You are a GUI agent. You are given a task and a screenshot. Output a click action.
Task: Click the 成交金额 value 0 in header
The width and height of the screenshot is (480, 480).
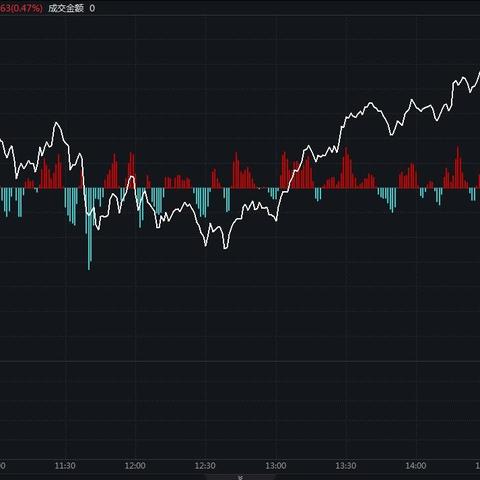click(x=92, y=8)
